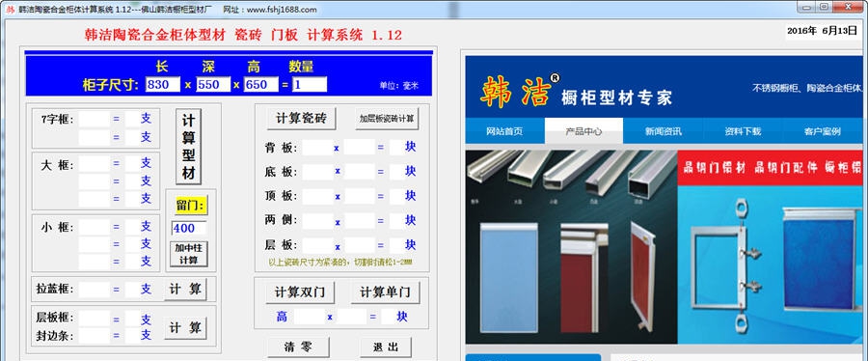This screenshot has width=868, height=361.
Task: Click the 柜子尺寸: label
Action: pos(111,85)
